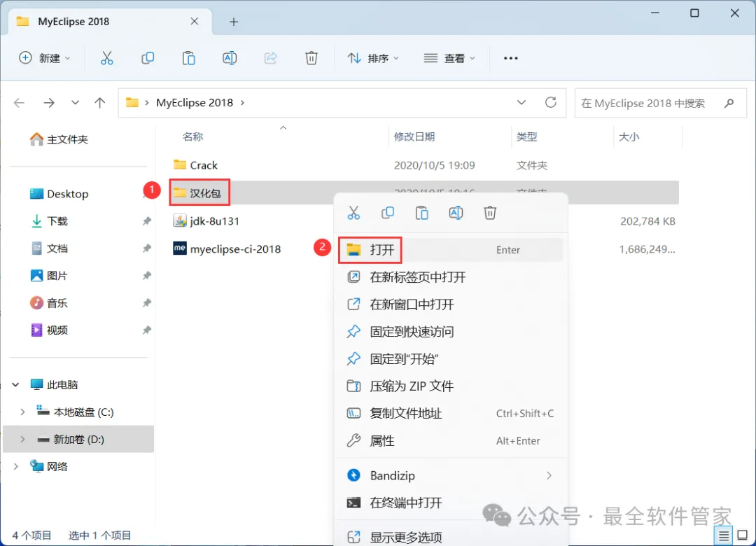Choose 复制文件地址

[451, 414]
